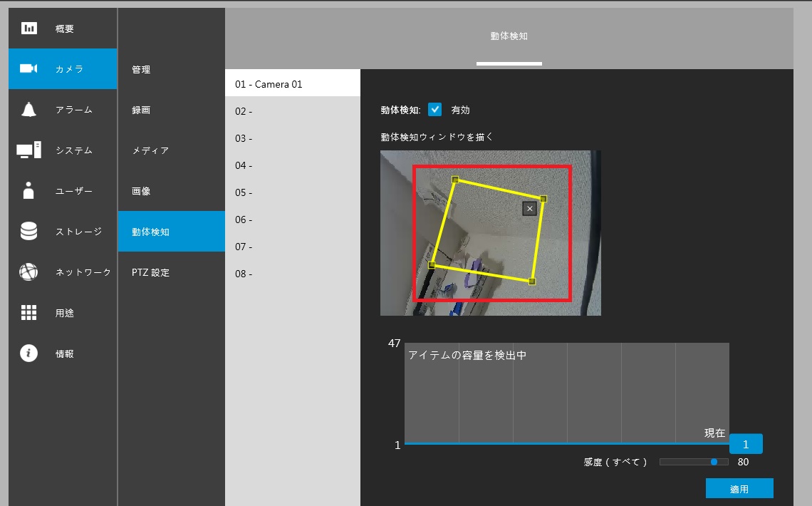Click the 有効 label text

(x=460, y=110)
